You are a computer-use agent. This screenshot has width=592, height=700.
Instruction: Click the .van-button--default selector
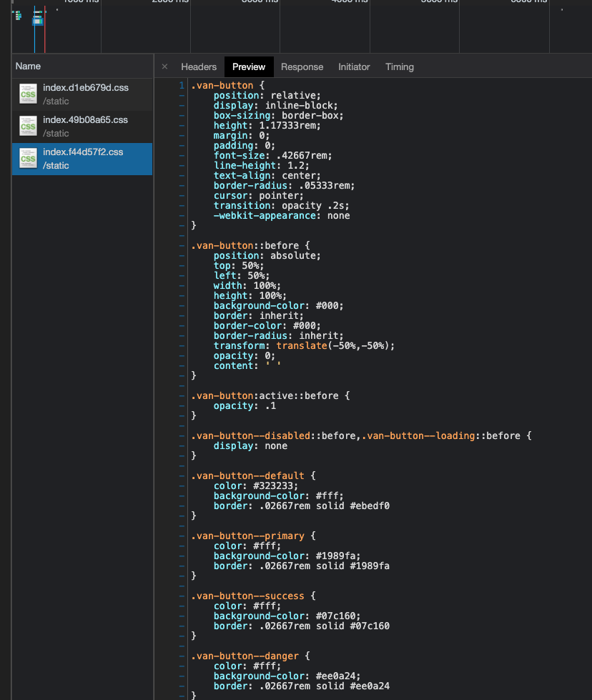click(247, 476)
